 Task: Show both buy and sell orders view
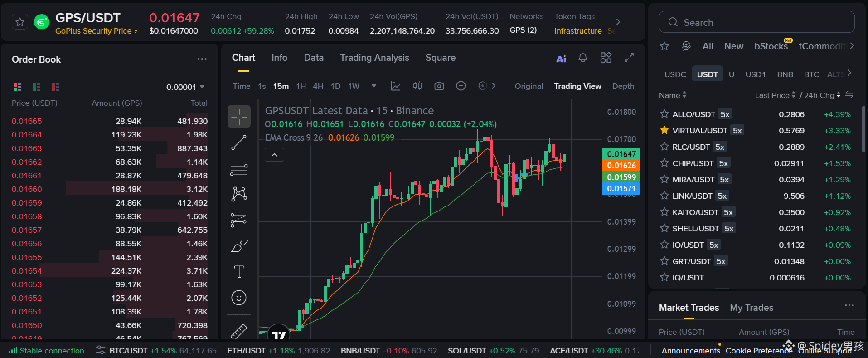(17, 87)
